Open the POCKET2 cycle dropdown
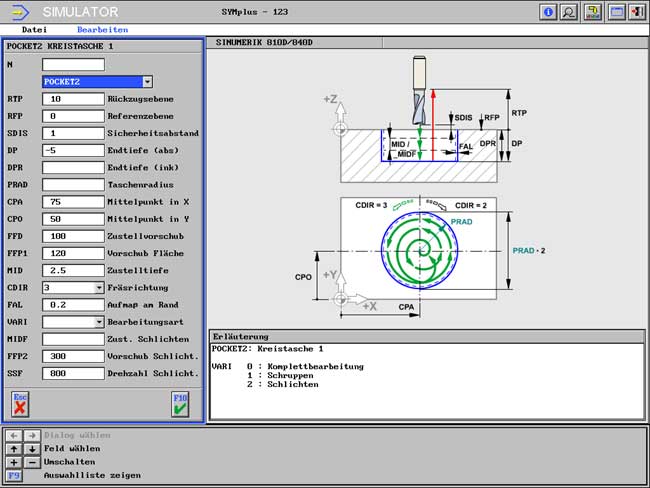The width and height of the screenshot is (650, 488). pyautogui.click(x=147, y=82)
